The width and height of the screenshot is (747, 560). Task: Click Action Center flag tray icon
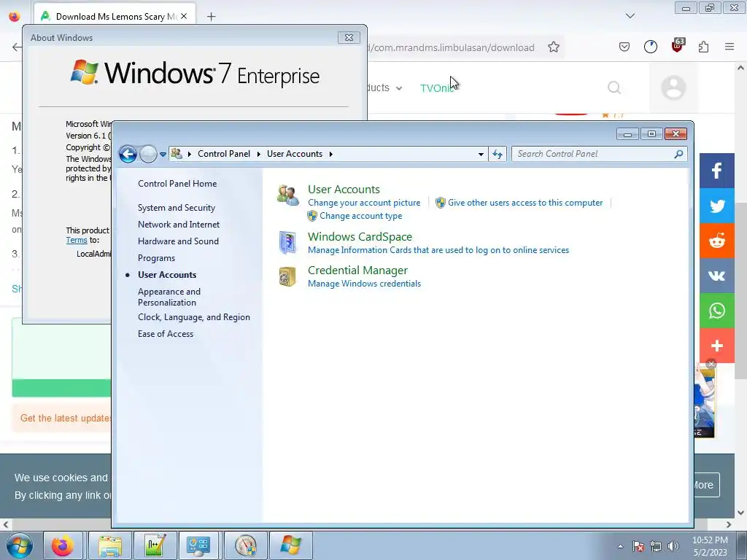tap(638, 546)
